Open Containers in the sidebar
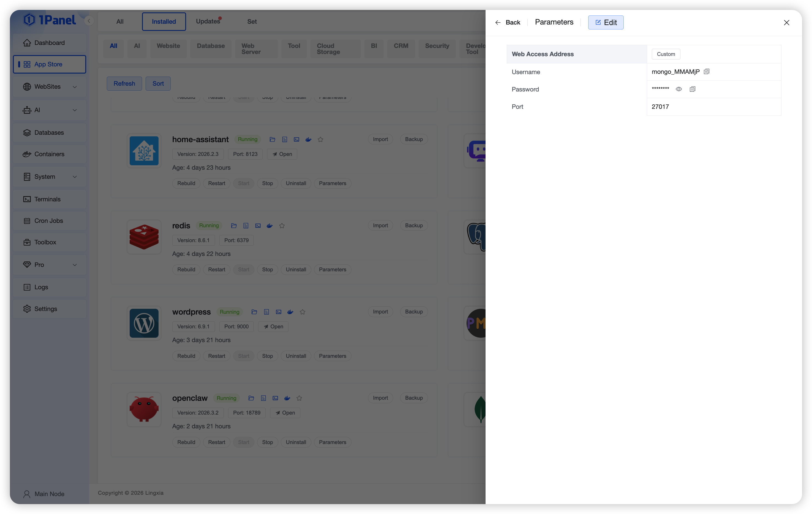Viewport: 812px width, 514px height. (x=49, y=154)
